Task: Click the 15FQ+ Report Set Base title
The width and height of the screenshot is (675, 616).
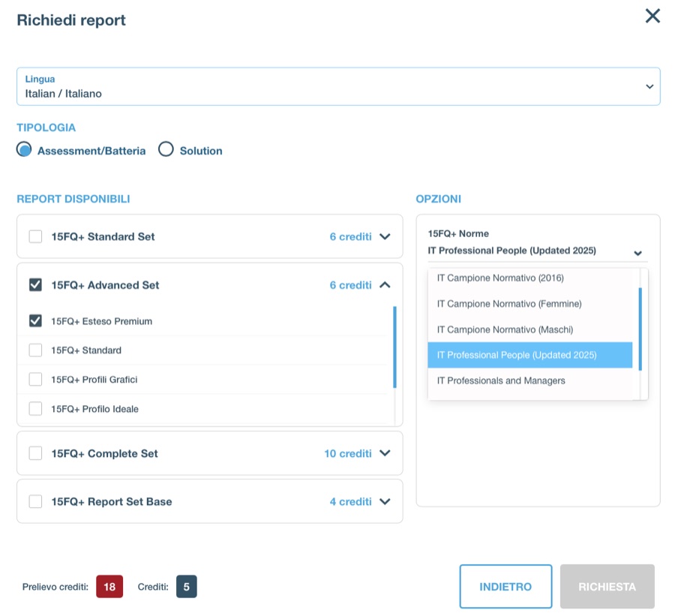Action: (112, 501)
